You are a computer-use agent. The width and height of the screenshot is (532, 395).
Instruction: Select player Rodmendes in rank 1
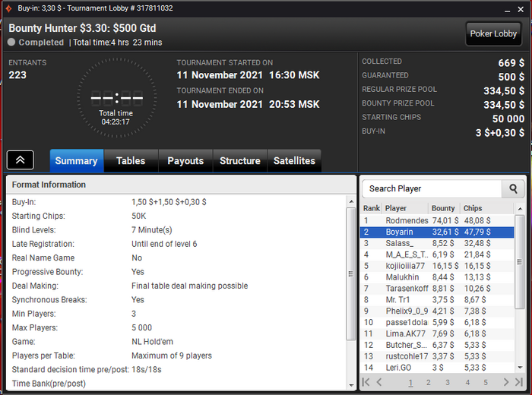coord(437,221)
